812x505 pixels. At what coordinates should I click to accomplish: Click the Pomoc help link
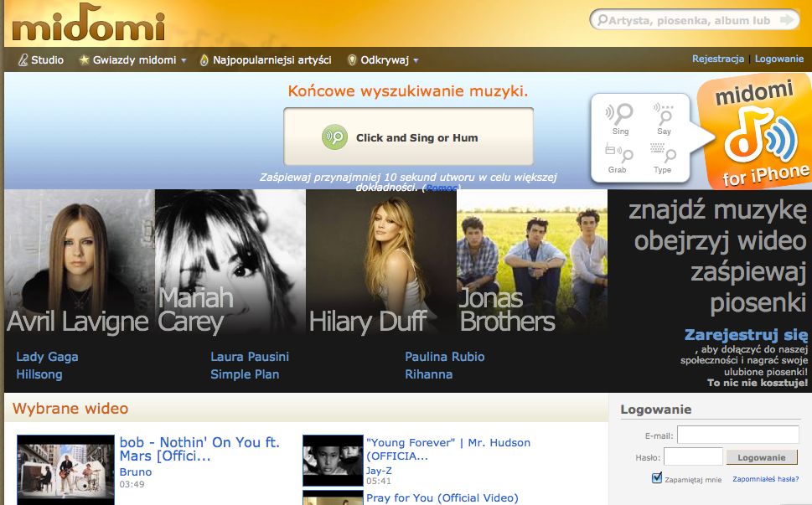442,188
